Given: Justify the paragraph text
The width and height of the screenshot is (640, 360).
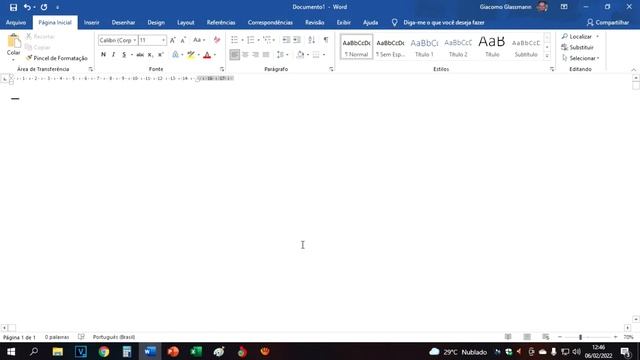Looking at the screenshot, I should coord(266,54).
